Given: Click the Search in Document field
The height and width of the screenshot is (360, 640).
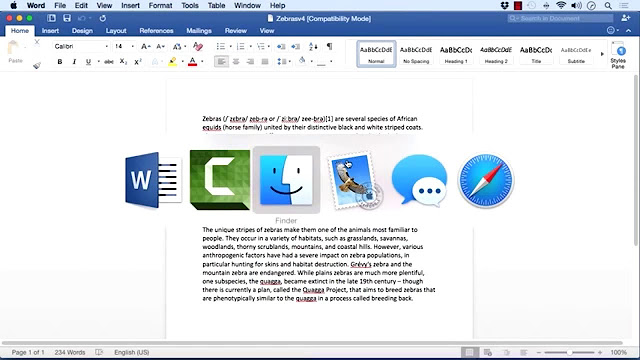Looking at the screenshot, I should pyautogui.click(x=560, y=18).
